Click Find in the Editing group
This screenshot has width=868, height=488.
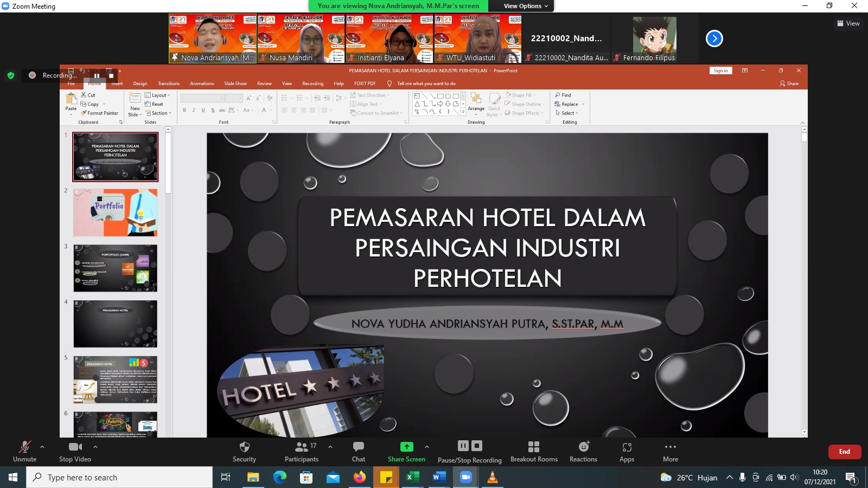(x=563, y=95)
